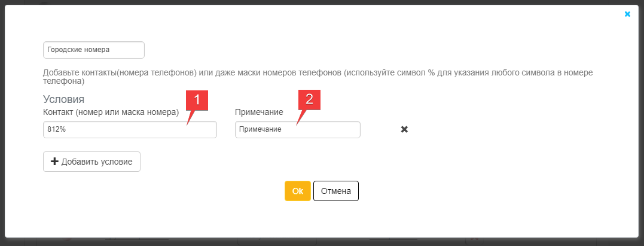Focus the contact mask field with 812%
Image resolution: width=644 pixels, height=246 pixels.
click(x=130, y=129)
